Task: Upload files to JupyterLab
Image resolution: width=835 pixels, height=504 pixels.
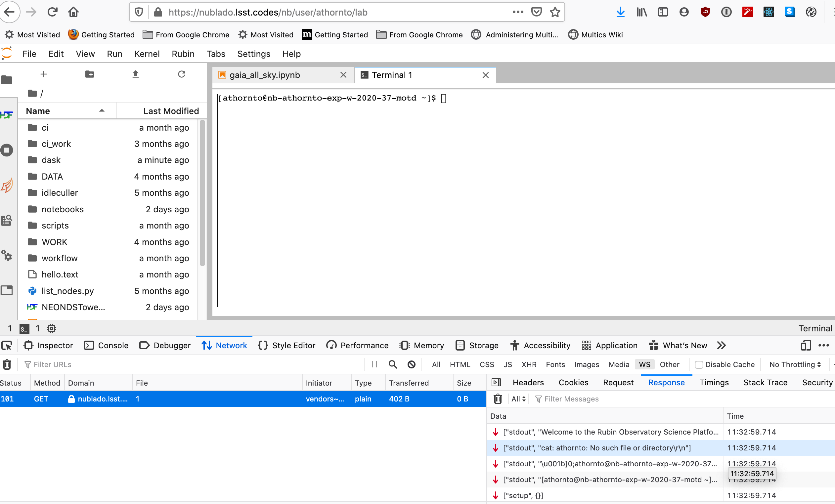Action: click(136, 74)
